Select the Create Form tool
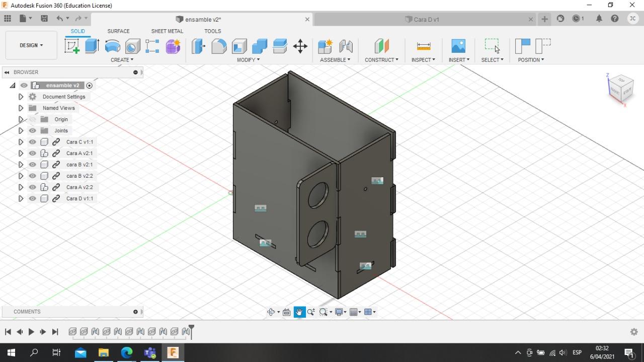Viewport: 644px width, 362px height. click(173, 46)
